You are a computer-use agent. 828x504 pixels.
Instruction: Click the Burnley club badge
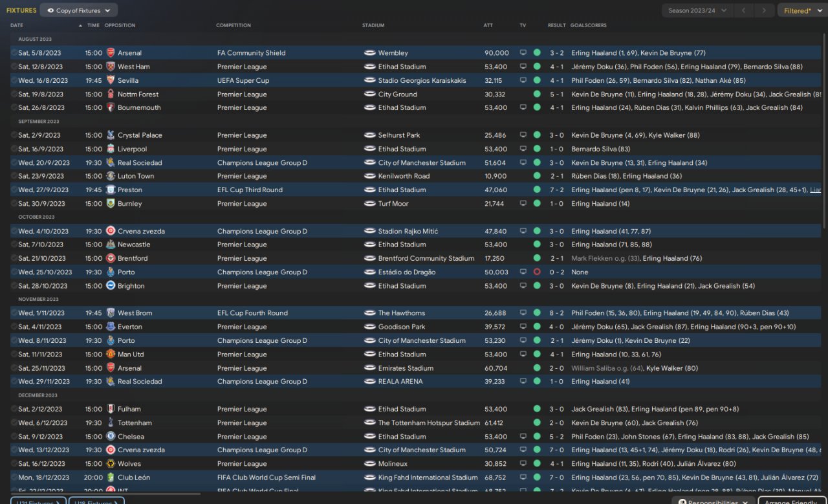tap(111, 203)
